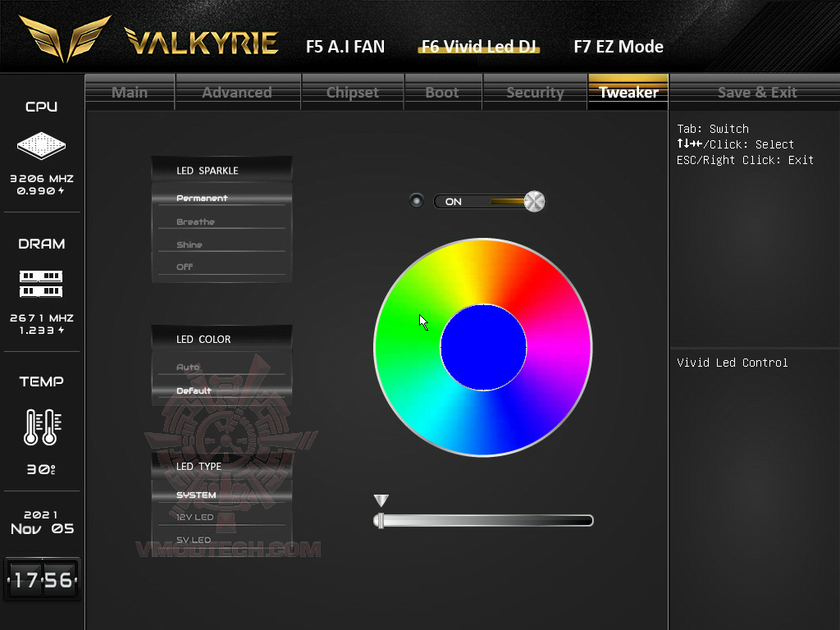Click the DRAM label in sidebar

click(x=41, y=244)
